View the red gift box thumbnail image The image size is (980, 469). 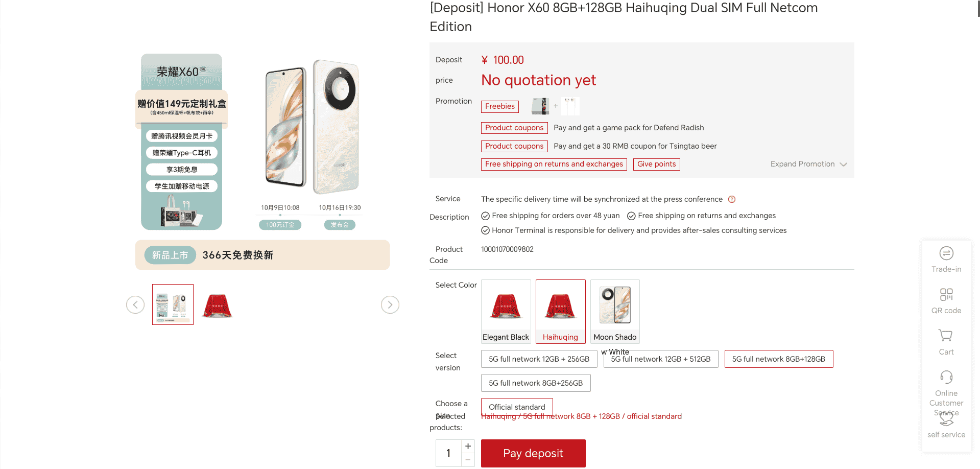coord(217,305)
